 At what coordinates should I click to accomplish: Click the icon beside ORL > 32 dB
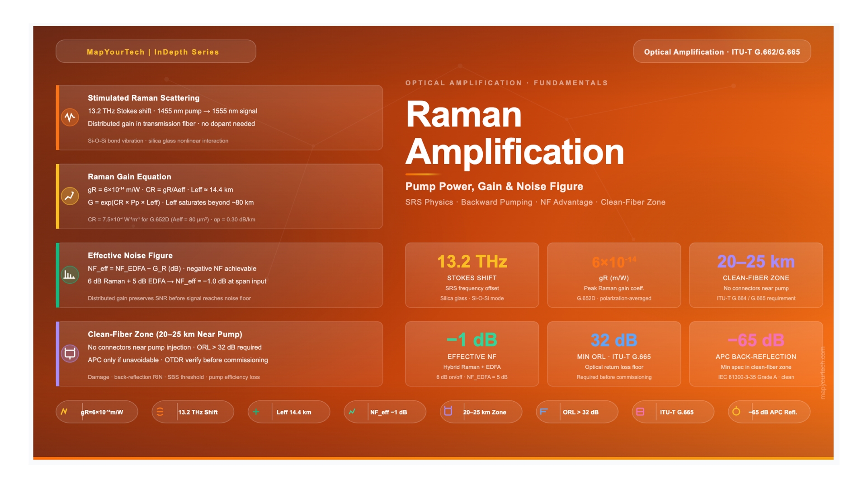click(x=544, y=412)
